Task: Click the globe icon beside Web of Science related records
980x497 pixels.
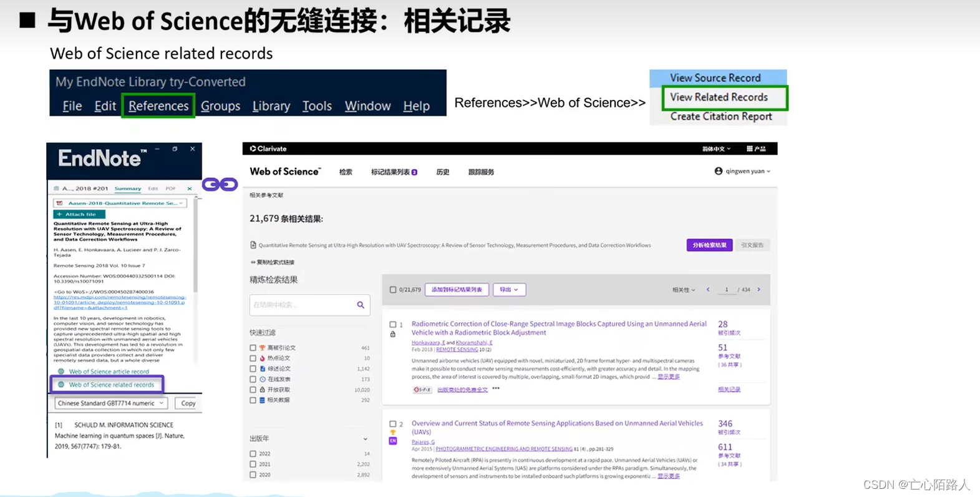Action: (61, 385)
